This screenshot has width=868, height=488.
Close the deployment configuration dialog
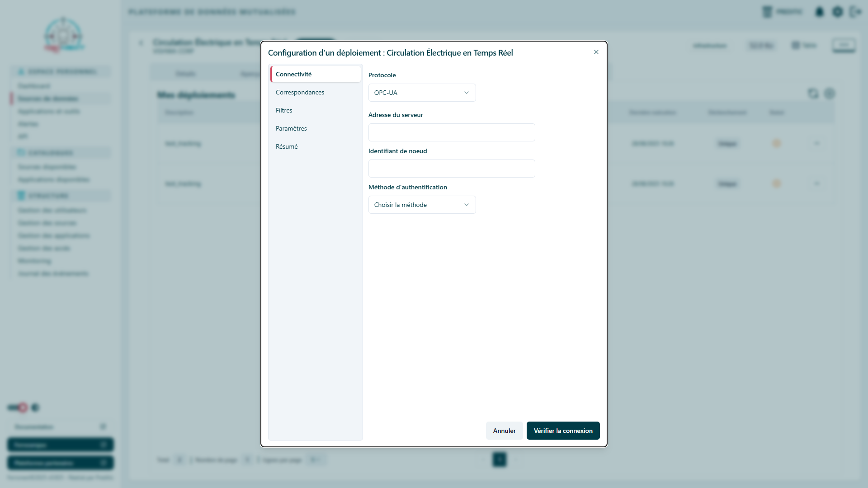[x=596, y=52]
